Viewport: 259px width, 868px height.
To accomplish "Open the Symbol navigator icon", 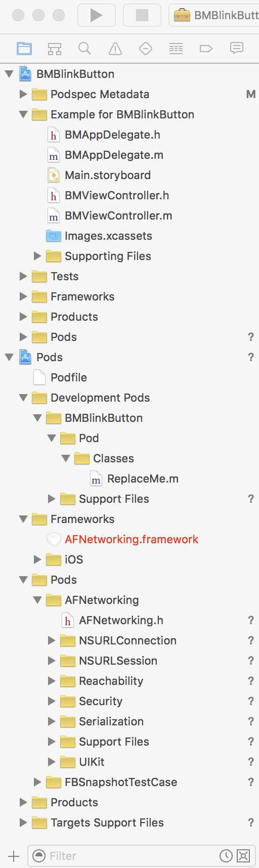I will [x=55, y=49].
